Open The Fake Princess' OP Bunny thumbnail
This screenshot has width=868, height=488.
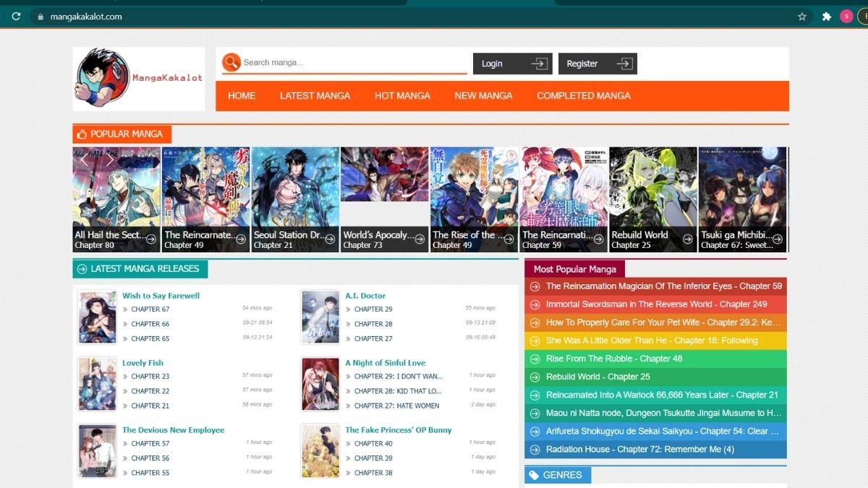(320, 451)
